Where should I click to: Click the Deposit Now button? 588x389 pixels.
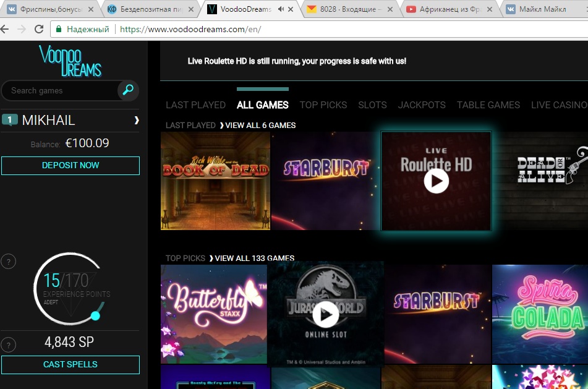coord(70,165)
